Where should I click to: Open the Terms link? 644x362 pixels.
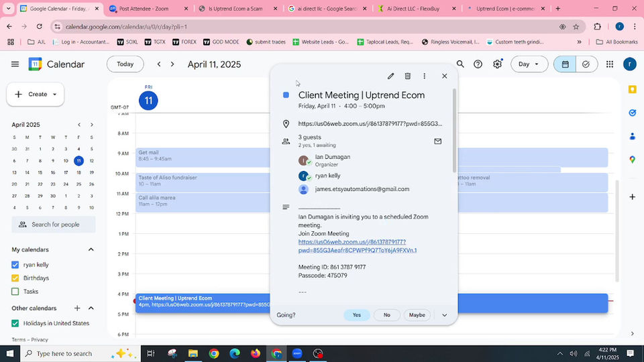[x=19, y=340]
